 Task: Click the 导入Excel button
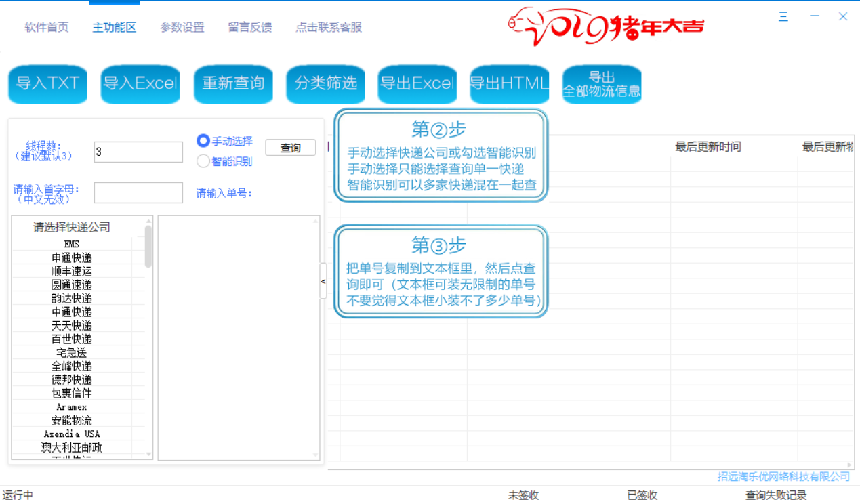point(140,84)
